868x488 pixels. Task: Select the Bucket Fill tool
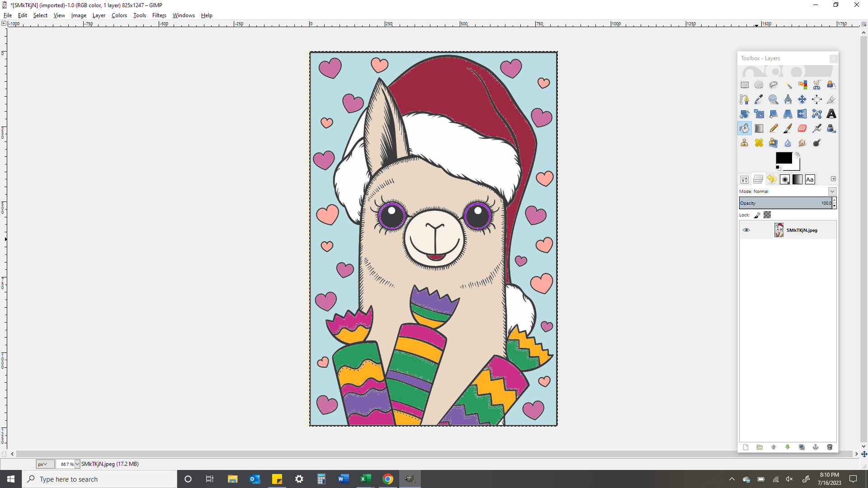point(745,128)
